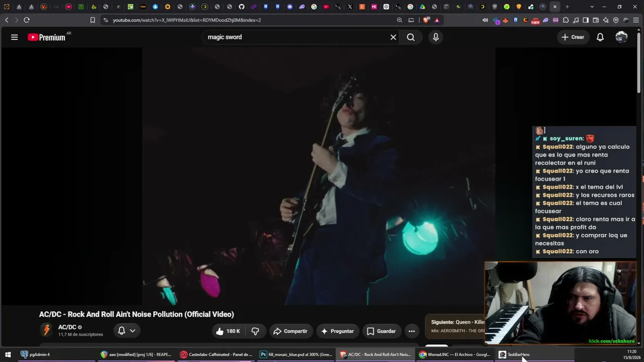644x362 pixels.
Task: Open Casterlabs-Caffeinated from the taskbar
Action: pyautogui.click(x=216, y=354)
